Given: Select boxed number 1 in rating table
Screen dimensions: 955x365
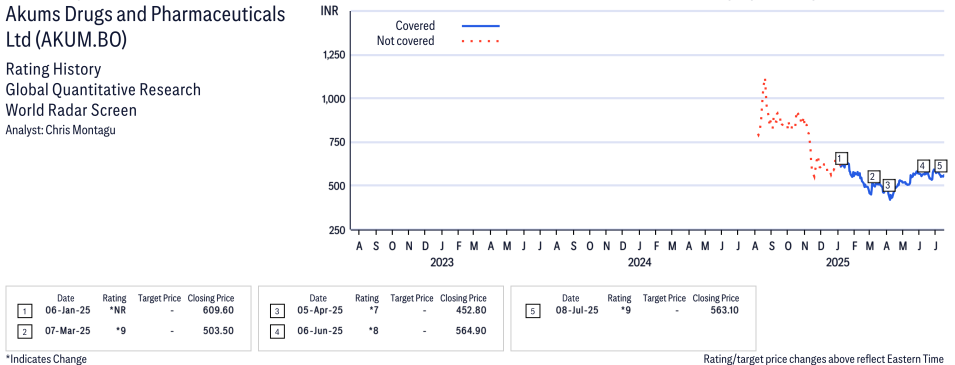Looking at the screenshot, I should pos(24,311).
